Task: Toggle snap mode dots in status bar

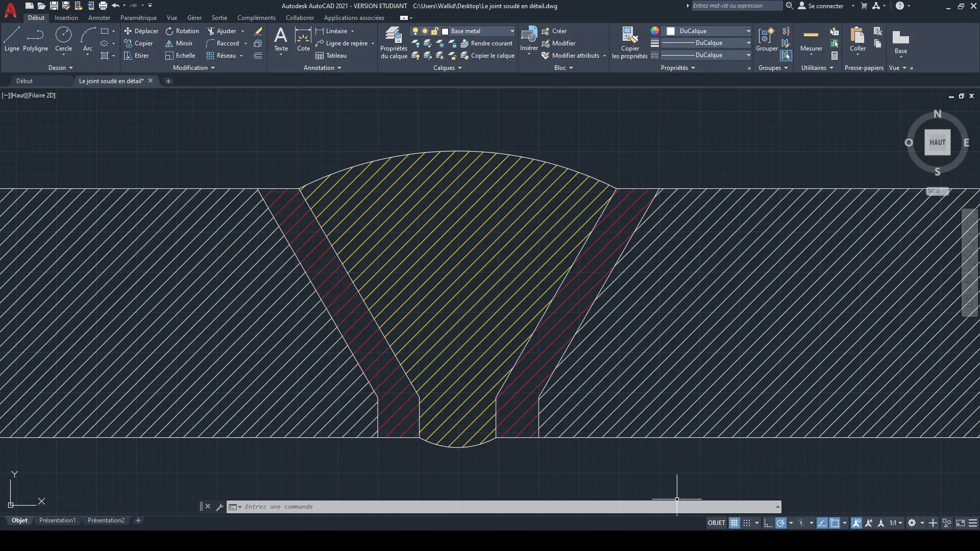Action: (x=747, y=523)
